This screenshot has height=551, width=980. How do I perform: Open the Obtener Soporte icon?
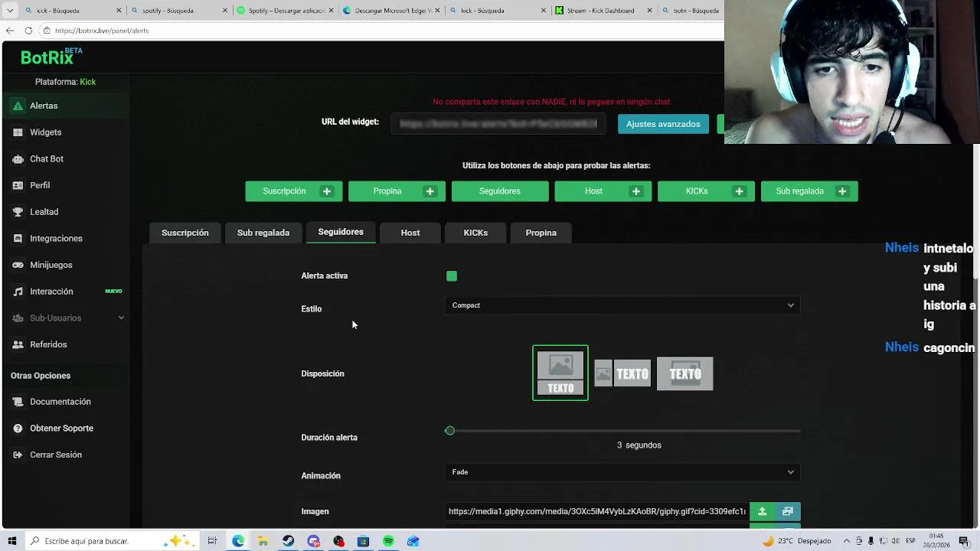pyautogui.click(x=18, y=429)
